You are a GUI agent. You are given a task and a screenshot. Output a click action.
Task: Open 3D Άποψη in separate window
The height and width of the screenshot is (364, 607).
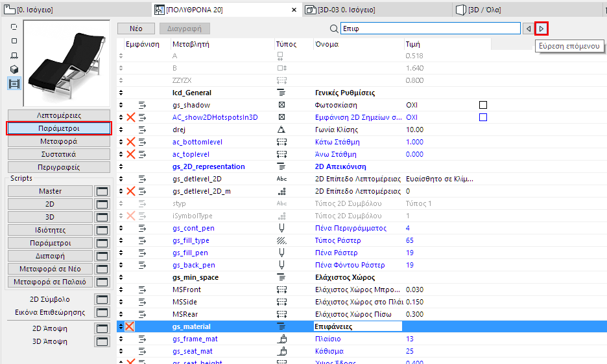tap(102, 341)
